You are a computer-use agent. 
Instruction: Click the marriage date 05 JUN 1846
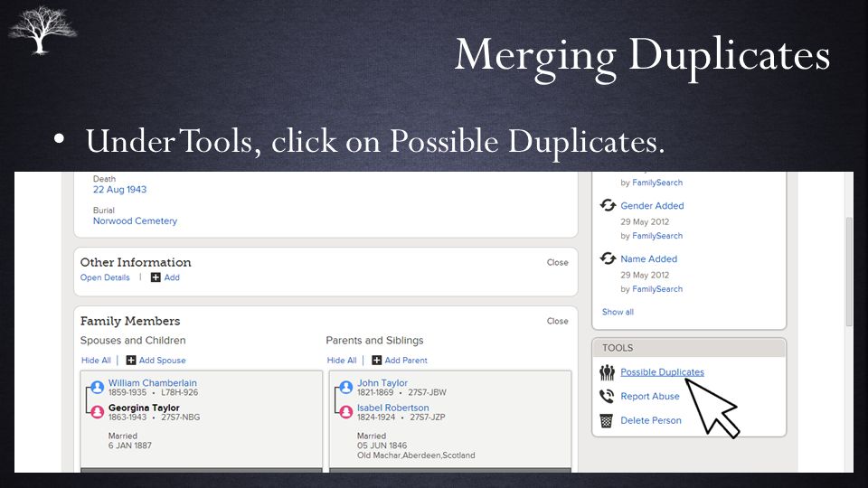pyautogui.click(x=382, y=446)
